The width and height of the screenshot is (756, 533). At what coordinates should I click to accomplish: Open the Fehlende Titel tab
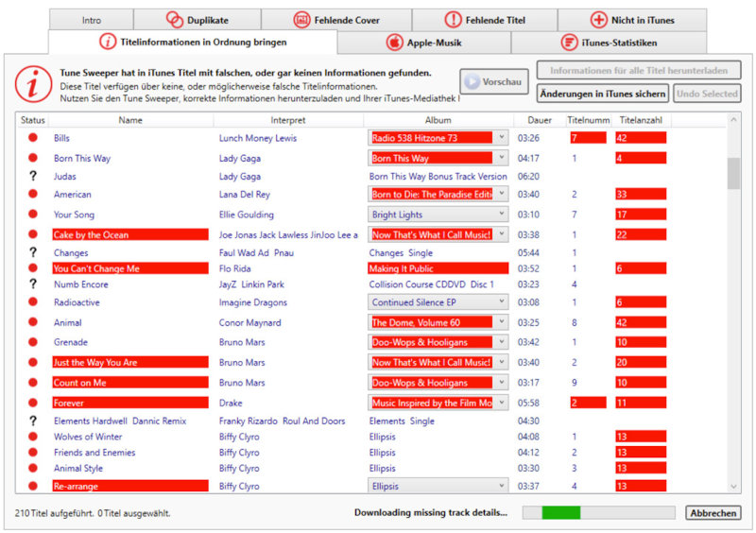pyautogui.click(x=485, y=20)
